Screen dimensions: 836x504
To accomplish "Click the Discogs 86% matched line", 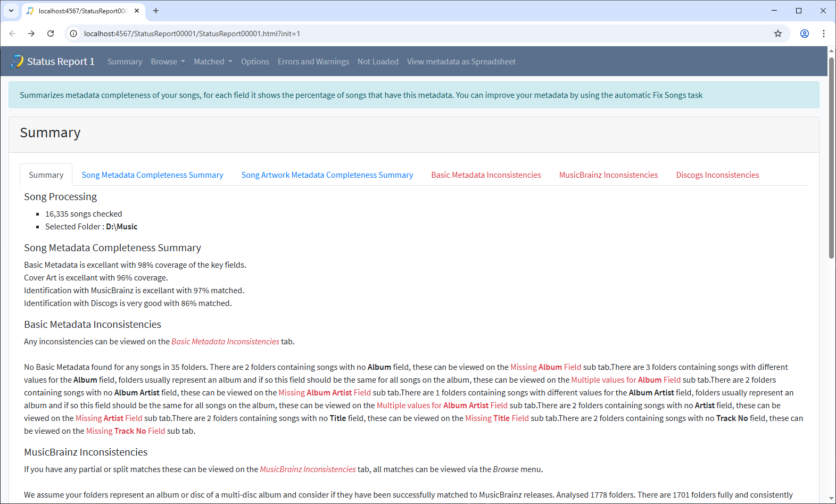I will tap(128, 303).
